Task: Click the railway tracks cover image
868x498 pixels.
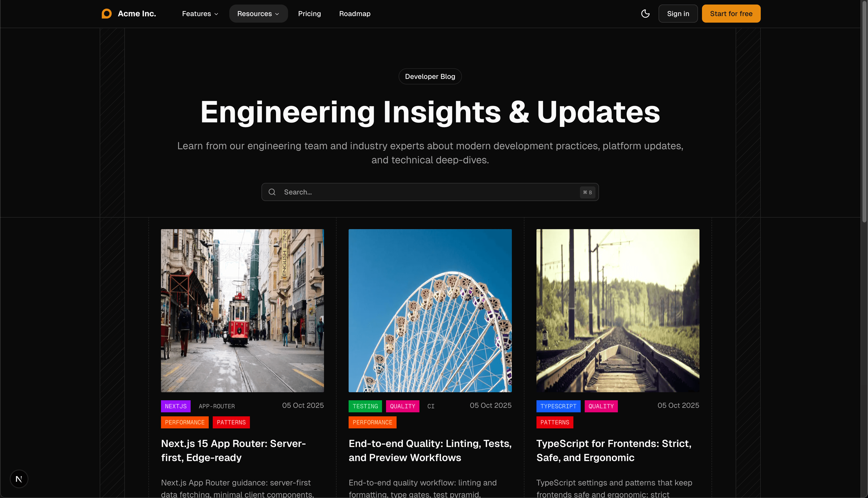Action: point(617,310)
